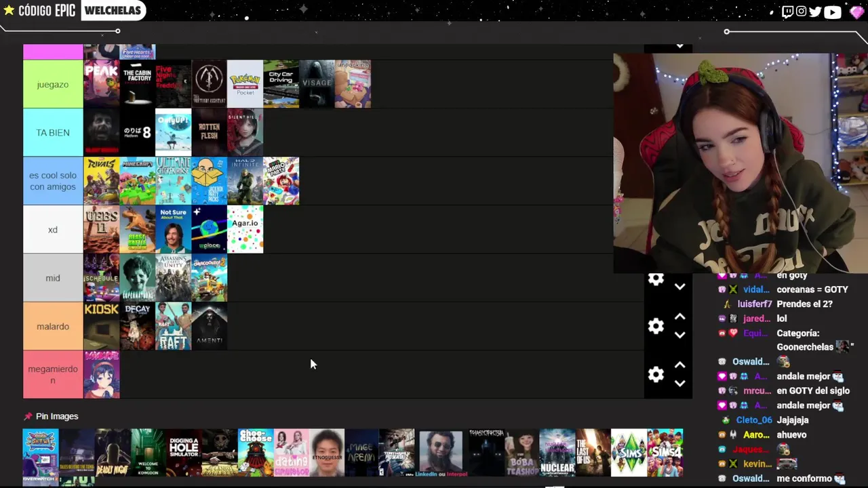The image size is (868, 488).
Task: Pick the Silent Hill f tile
Action: (x=245, y=132)
